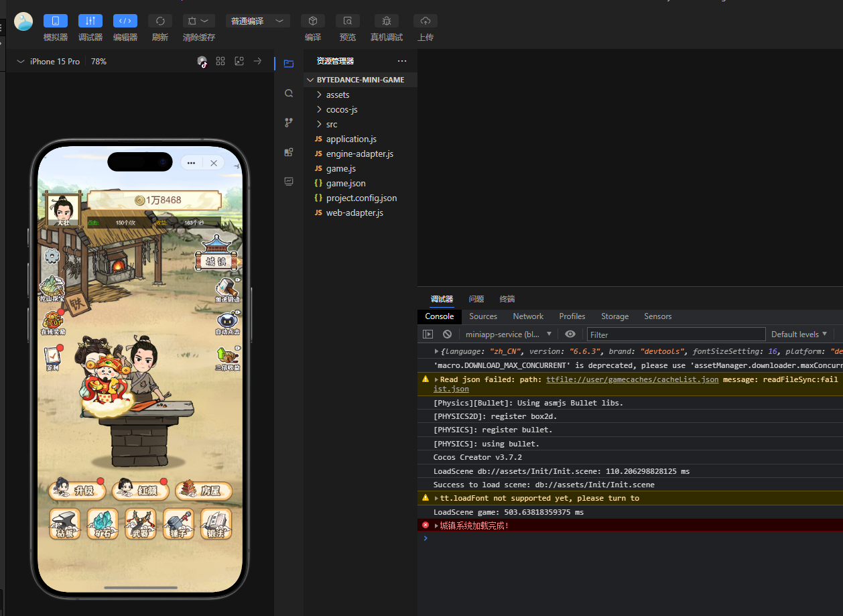This screenshot has height=616, width=843.
Task: Change the 78% zoom level
Action: [x=99, y=61]
